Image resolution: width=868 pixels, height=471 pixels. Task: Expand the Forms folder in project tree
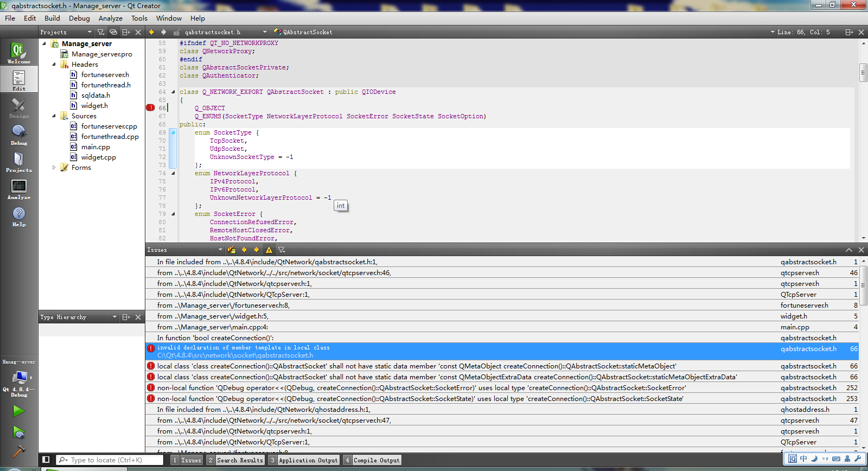coord(54,168)
